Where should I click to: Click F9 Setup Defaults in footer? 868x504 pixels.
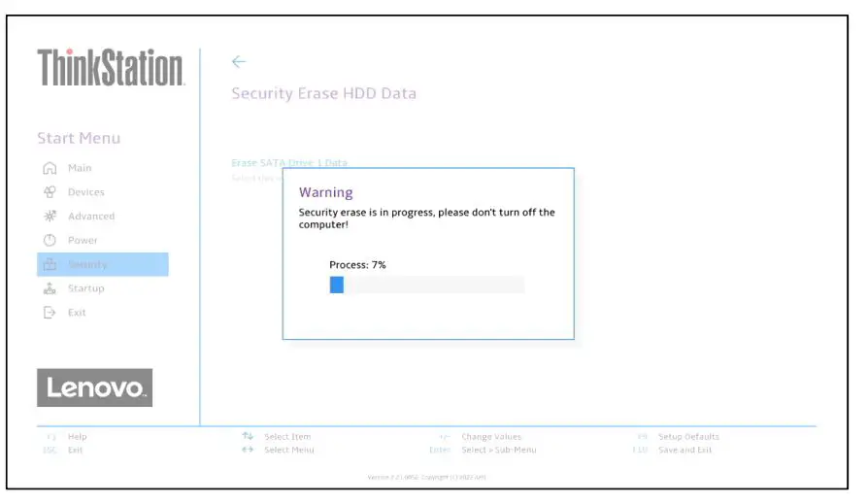(678, 437)
